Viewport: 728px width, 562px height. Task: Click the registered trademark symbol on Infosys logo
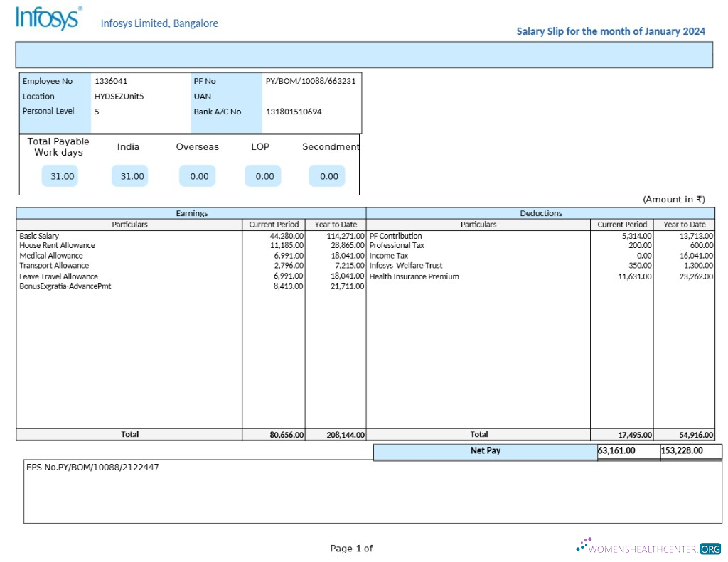pos(80,8)
